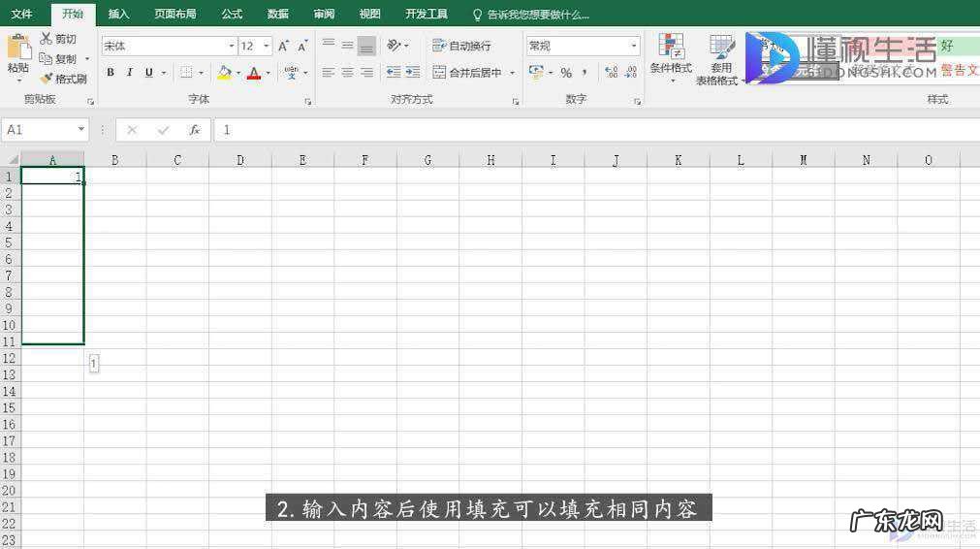Open the font color dropdown arrow
Screen dimensions: 980x549
point(269,73)
